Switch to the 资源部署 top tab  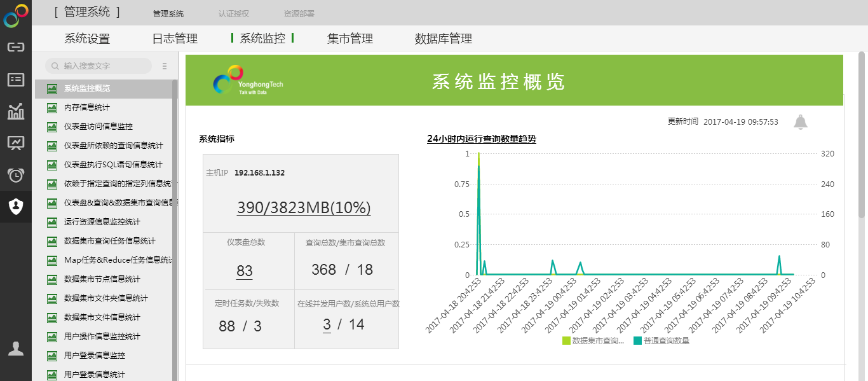click(299, 13)
